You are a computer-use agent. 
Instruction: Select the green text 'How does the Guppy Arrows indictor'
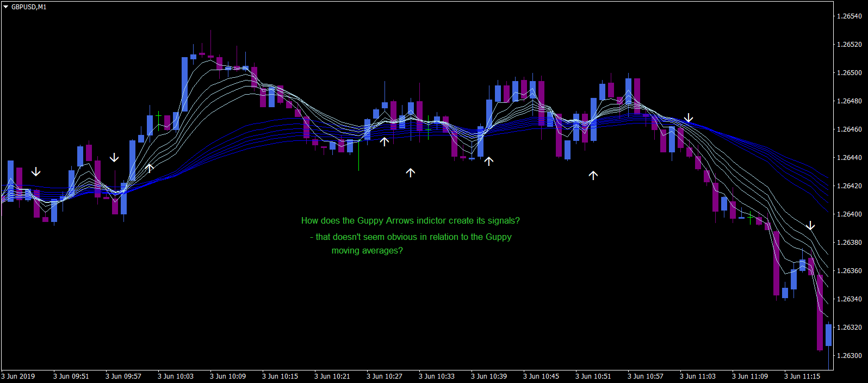374,221
